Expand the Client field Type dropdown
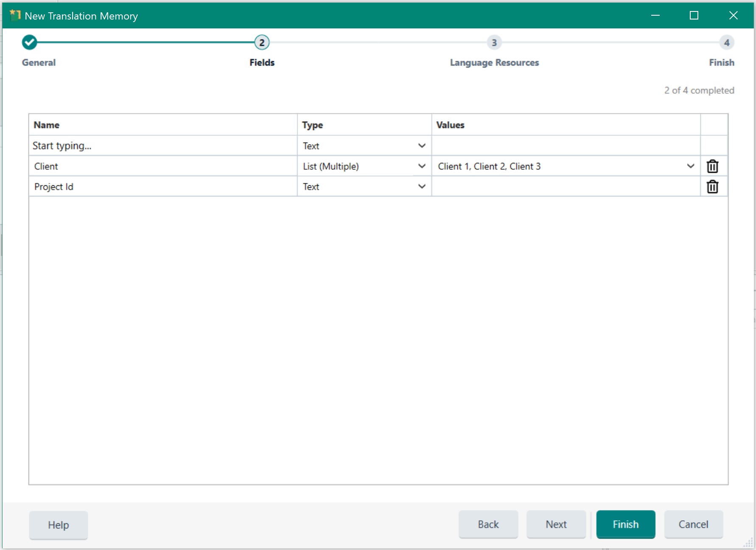Screen dimensions: 756x550 tap(421, 166)
